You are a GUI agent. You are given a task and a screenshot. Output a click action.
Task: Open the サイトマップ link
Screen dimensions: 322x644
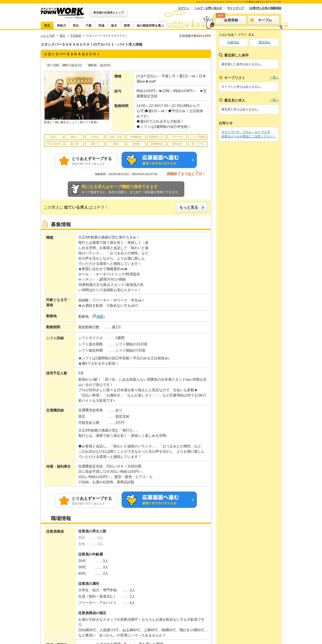coord(235,8)
